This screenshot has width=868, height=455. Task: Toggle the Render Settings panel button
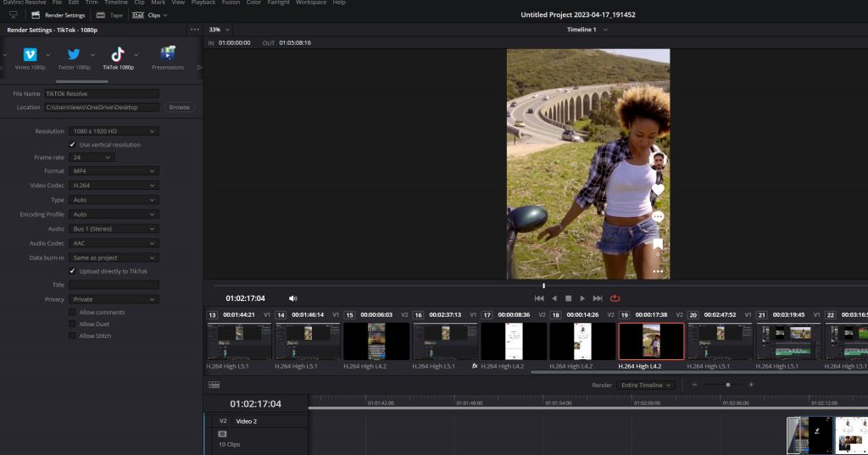58,15
